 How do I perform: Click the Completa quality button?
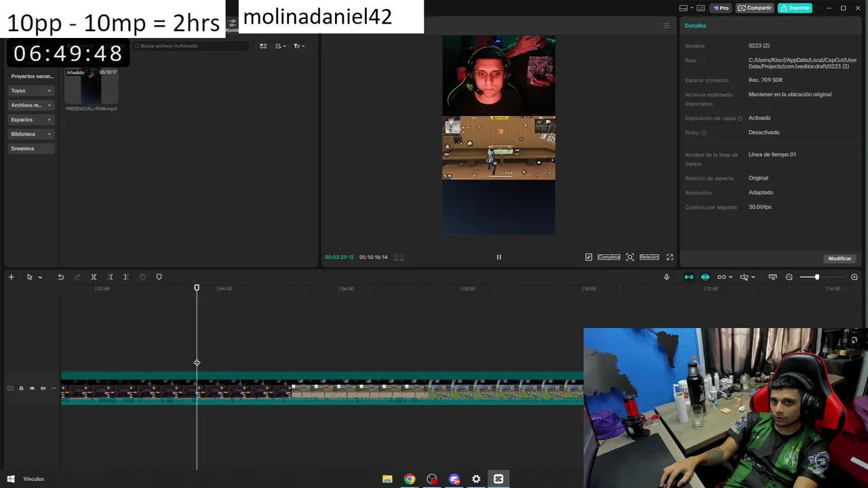(608, 257)
